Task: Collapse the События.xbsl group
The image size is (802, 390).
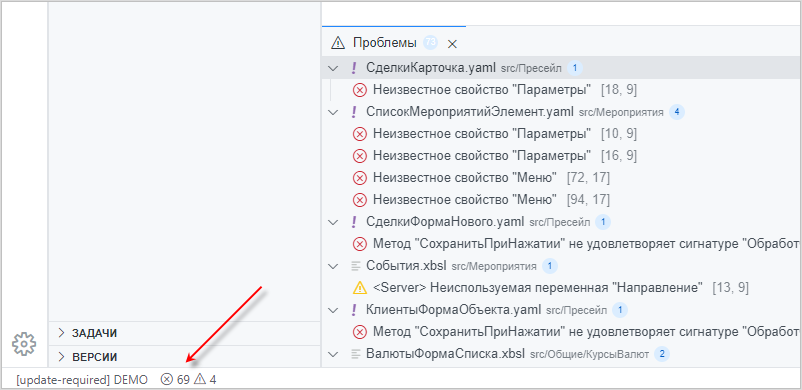Action: 333,266
